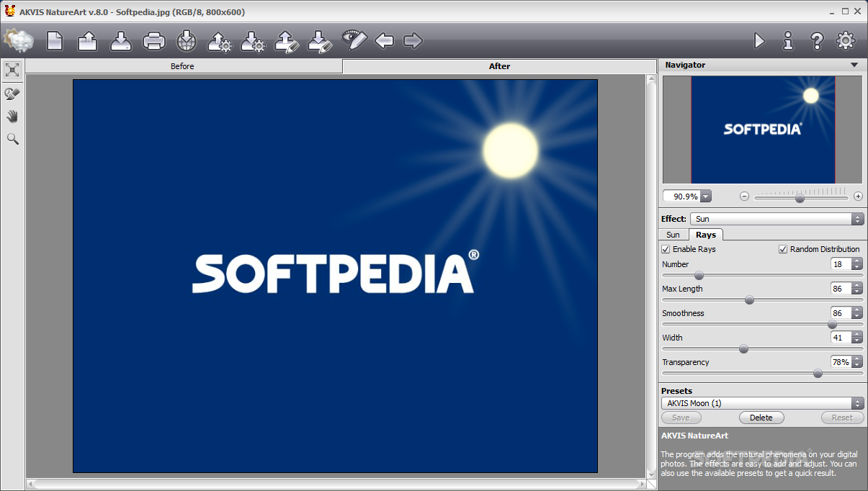868x491 pixels.
Task: Save the image with the download tray icon
Action: pos(121,40)
